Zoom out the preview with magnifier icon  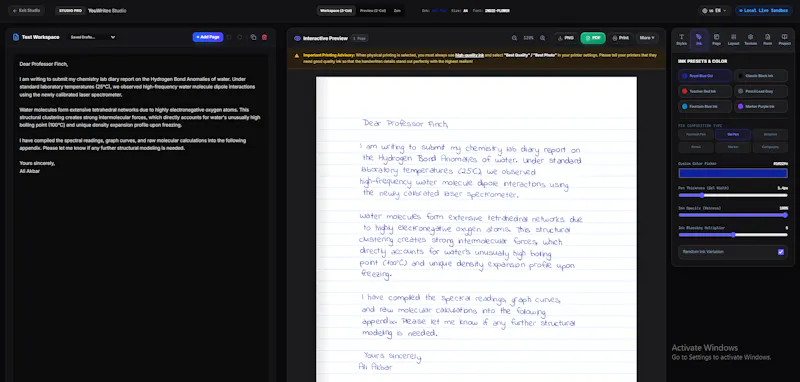(514, 38)
